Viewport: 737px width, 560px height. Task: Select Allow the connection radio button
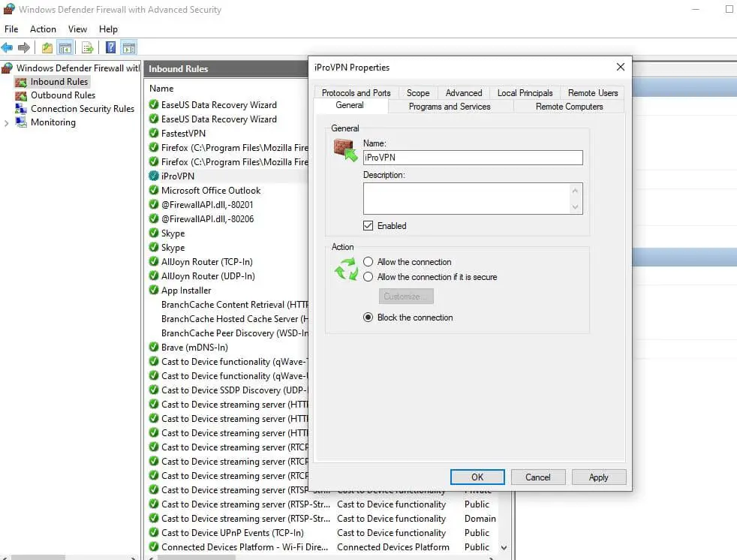click(368, 262)
